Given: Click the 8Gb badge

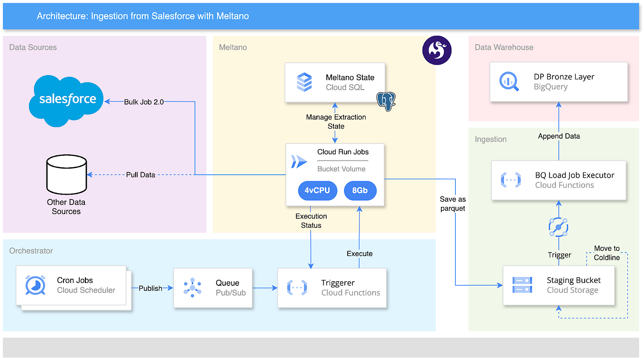Looking at the screenshot, I should [360, 190].
